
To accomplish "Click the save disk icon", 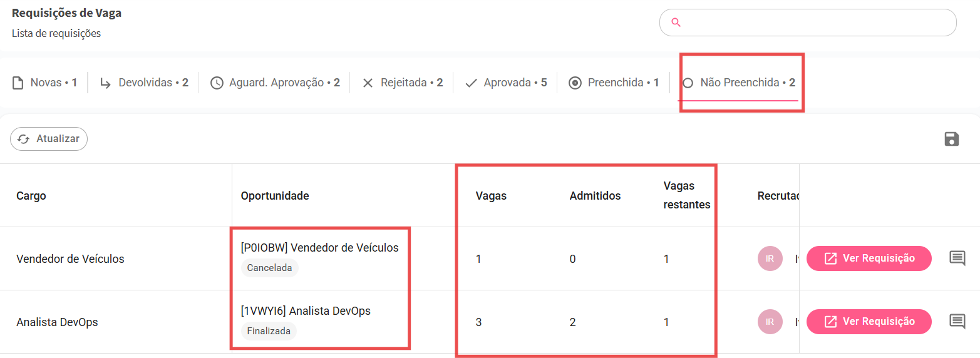I will (951, 139).
